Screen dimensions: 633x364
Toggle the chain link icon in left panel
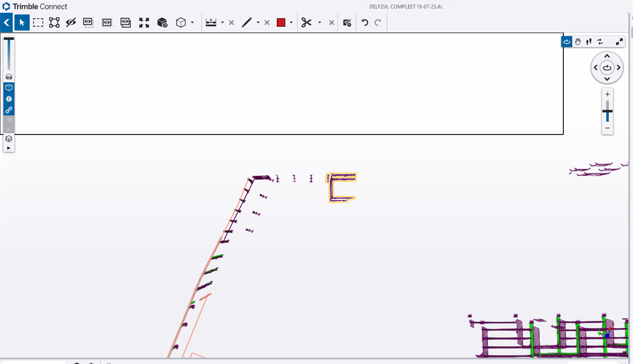(x=9, y=110)
